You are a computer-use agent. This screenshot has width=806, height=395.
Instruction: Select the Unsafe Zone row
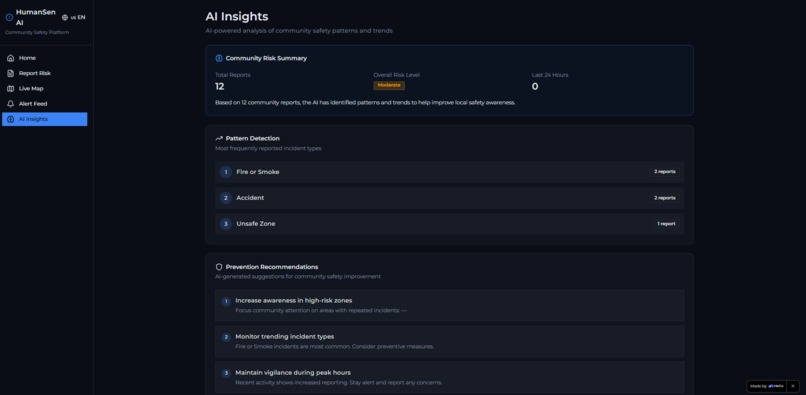450,224
